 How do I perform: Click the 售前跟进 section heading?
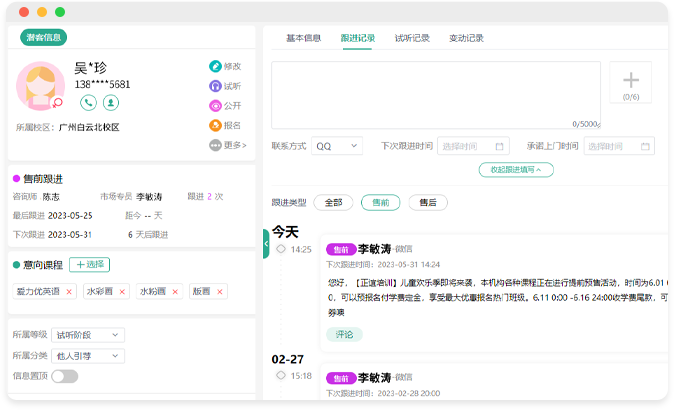(43, 179)
